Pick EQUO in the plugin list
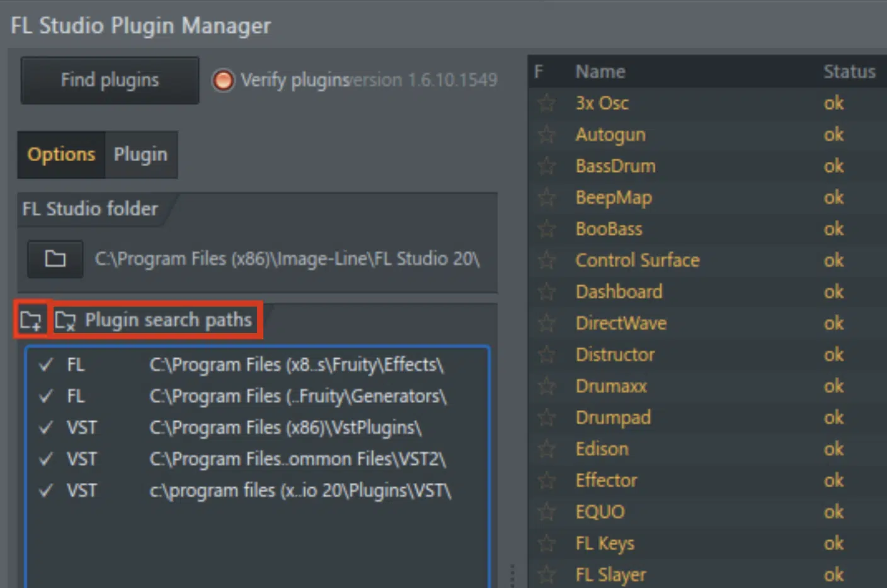The width and height of the screenshot is (887, 588). point(600,512)
